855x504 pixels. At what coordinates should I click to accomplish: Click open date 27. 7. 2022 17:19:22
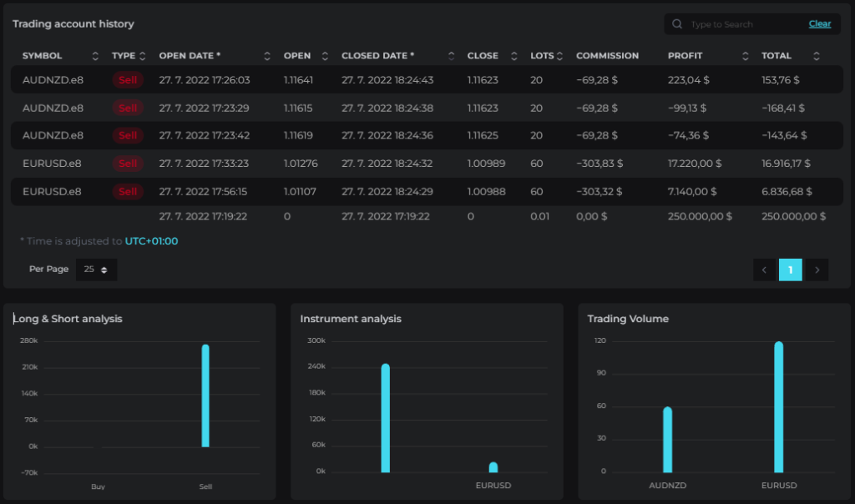tap(203, 216)
